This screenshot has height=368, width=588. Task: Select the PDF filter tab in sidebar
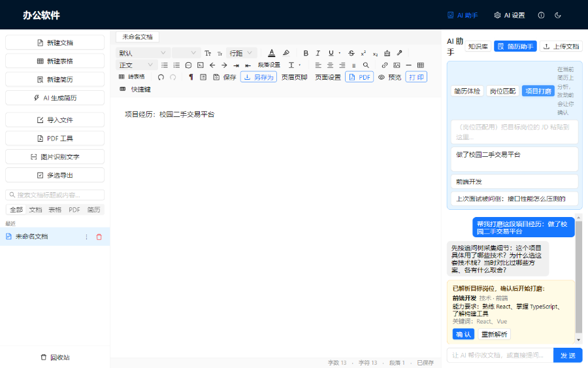tap(74, 210)
